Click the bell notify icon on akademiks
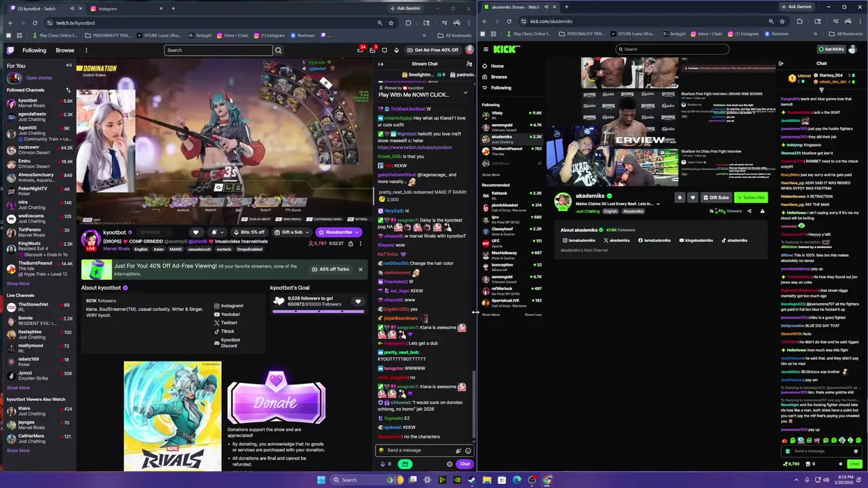Viewport: 868px width, 488px height. coord(679,197)
